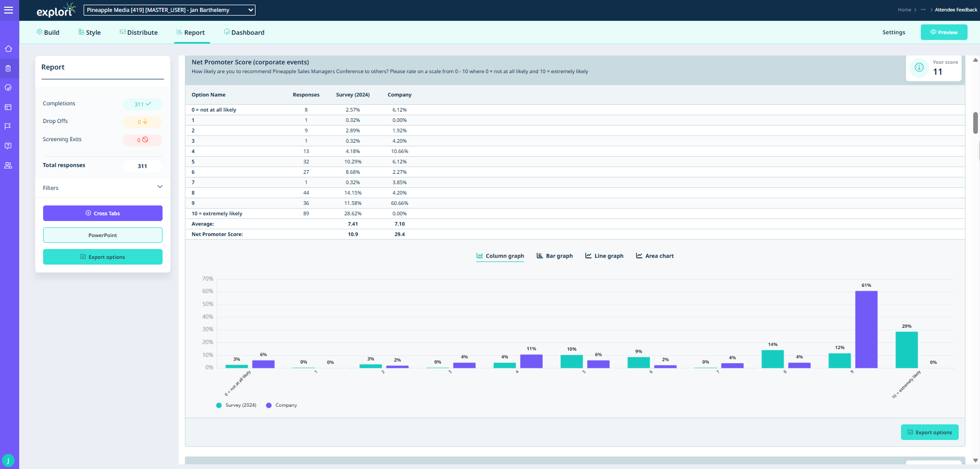This screenshot has height=469, width=980.
Task: Toggle the Company legend swatch
Action: coord(269,405)
